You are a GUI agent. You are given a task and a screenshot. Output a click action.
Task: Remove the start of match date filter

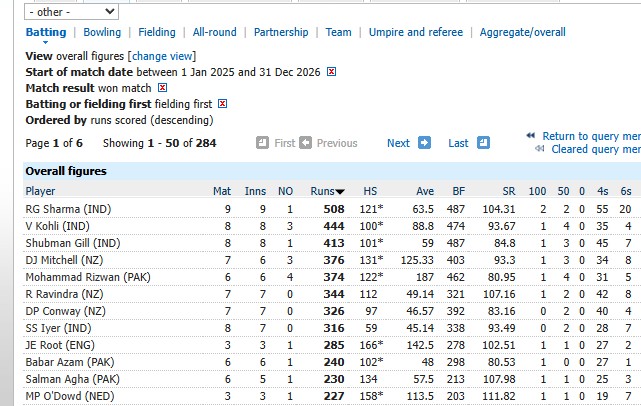[x=332, y=72]
